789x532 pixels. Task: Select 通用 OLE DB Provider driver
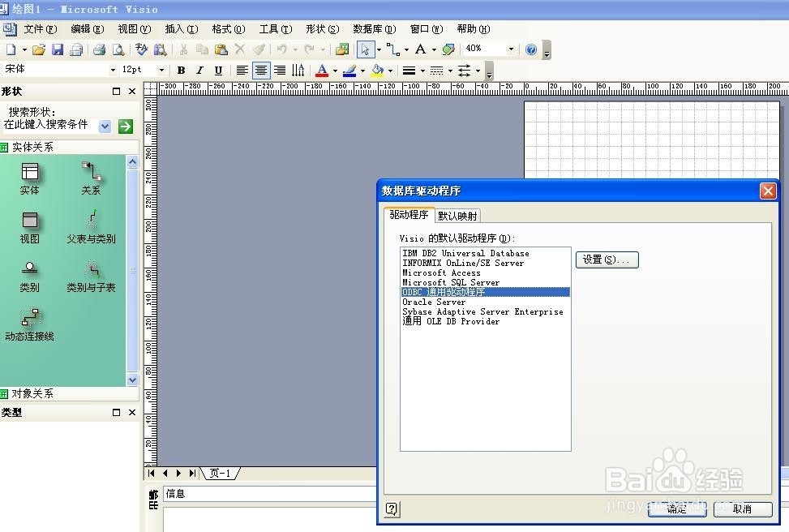coord(486,321)
